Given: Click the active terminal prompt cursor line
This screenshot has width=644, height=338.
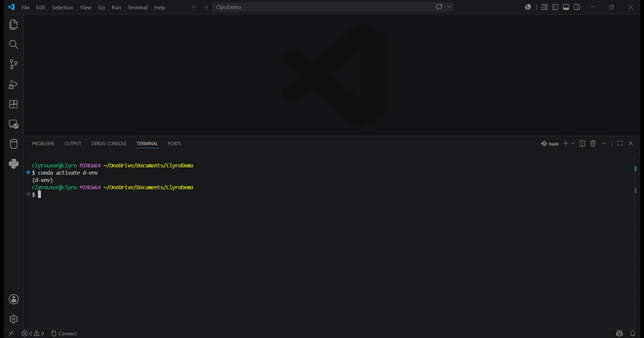Looking at the screenshot, I should click(36, 194).
